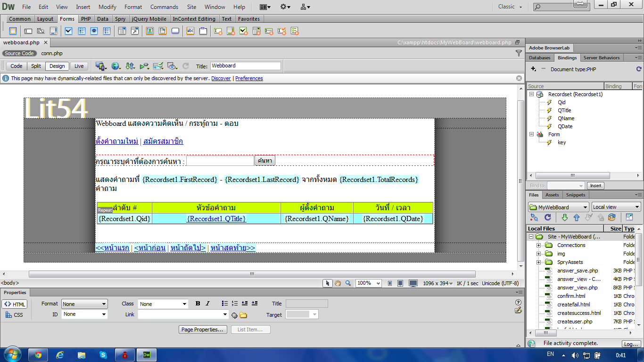Switch to Code view
The height and width of the screenshot is (362, 644).
click(17, 66)
